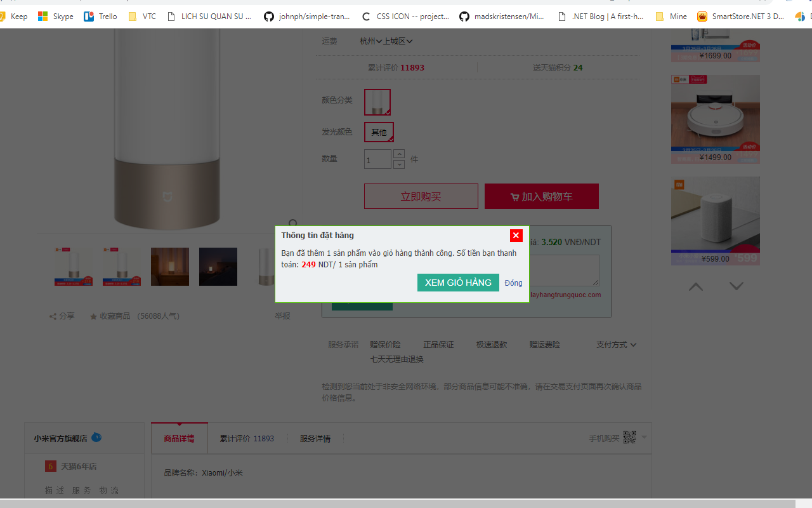Increase quantity with the up arrow

[x=399, y=154]
